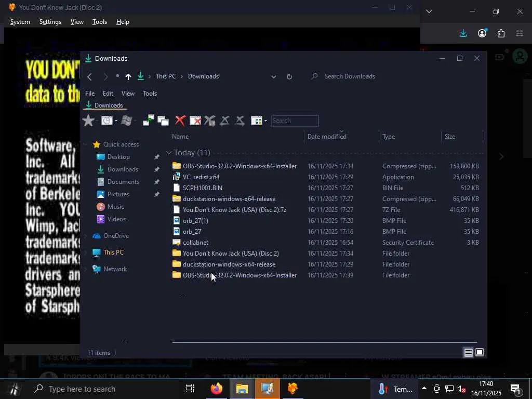Open volume icon in system tray
Image resolution: width=532 pixels, height=399 pixels.
(461, 389)
